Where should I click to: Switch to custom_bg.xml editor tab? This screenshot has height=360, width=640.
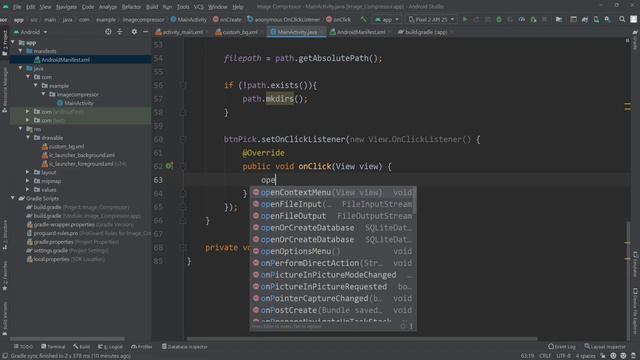coord(239,32)
